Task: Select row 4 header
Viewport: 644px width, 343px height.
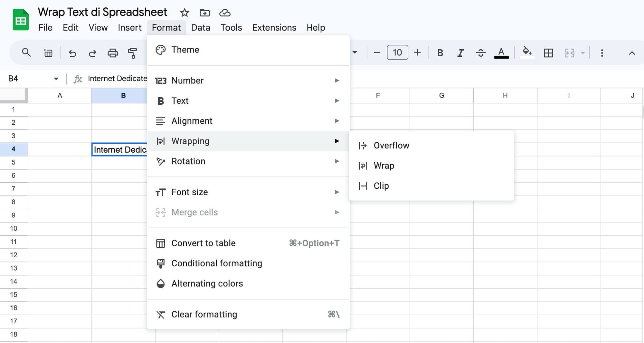Action: click(14, 149)
